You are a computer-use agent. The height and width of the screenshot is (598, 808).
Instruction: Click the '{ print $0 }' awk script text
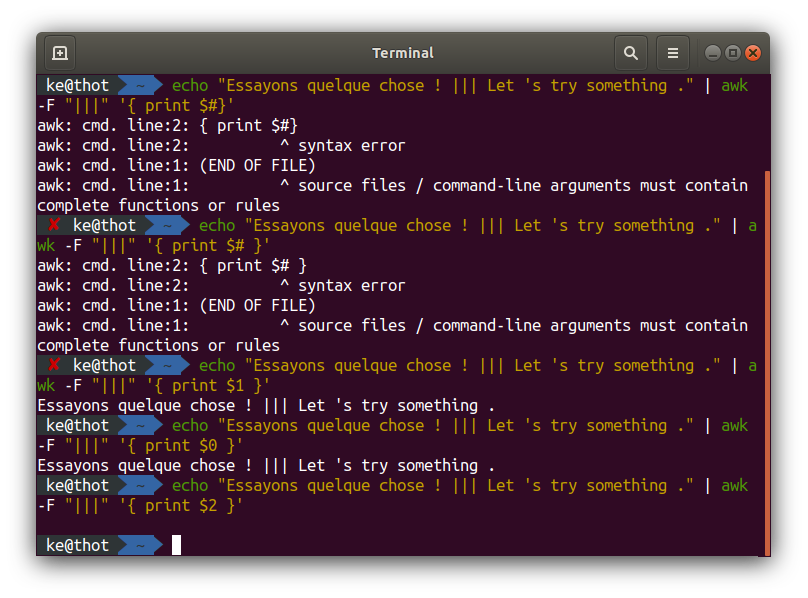[x=181, y=445]
